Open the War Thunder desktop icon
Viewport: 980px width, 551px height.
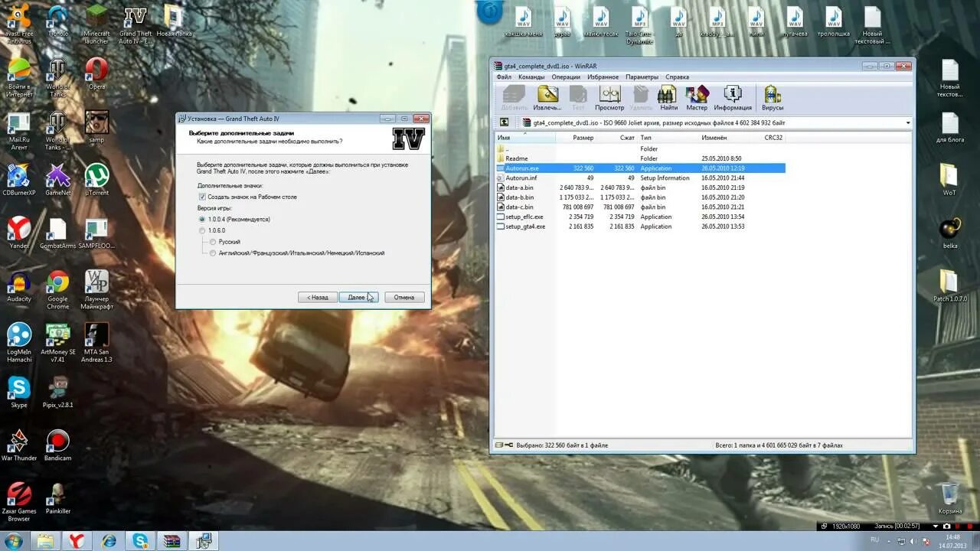point(19,445)
